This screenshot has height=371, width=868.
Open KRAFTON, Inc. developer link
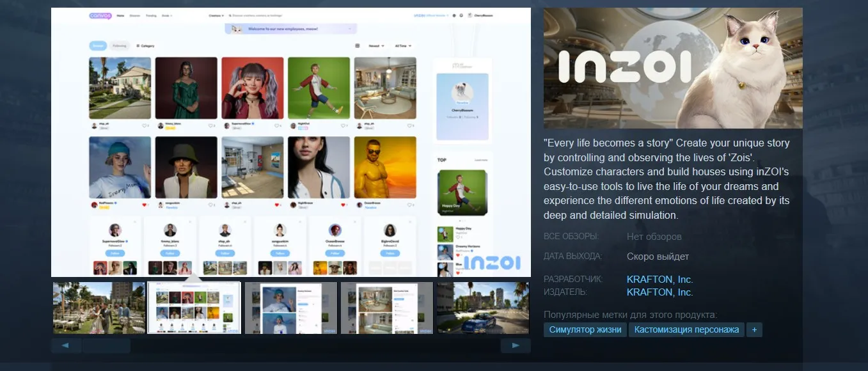659,280
